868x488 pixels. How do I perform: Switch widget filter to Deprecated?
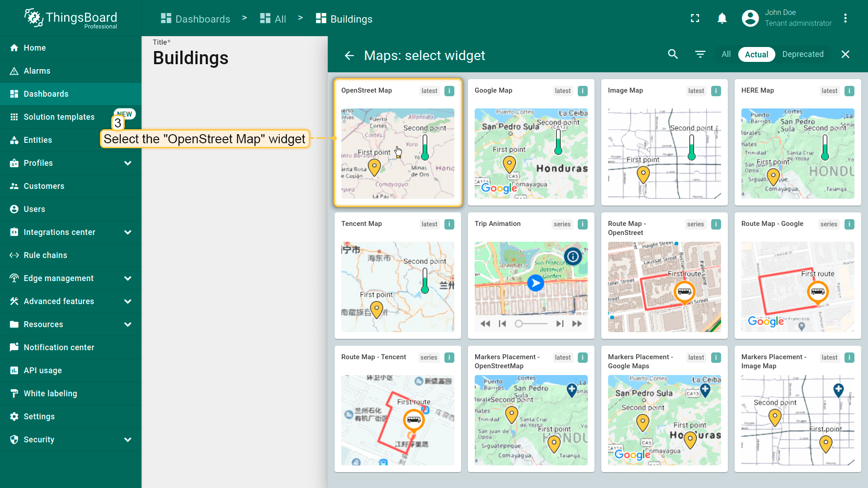click(x=802, y=54)
